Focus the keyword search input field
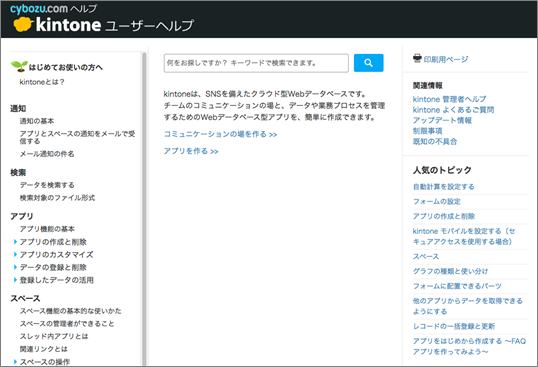This screenshot has width=538, height=367. [256, 63]
